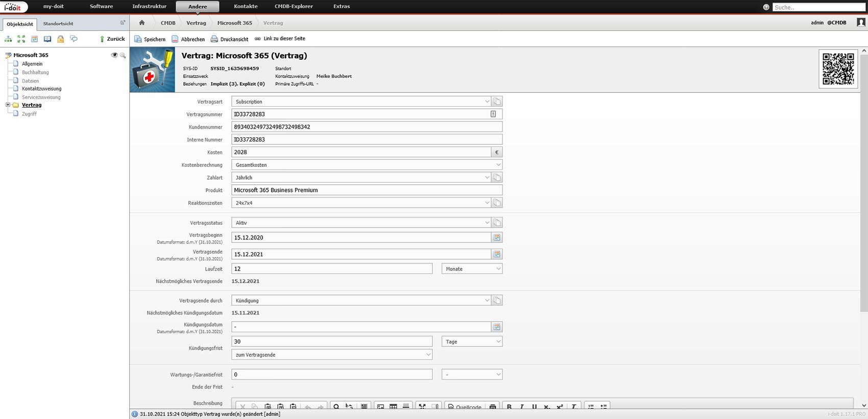This screenshot has height=419, width=868.
Task: Click the Microsoft 365 breadcrumb
Action: (235, 23)
